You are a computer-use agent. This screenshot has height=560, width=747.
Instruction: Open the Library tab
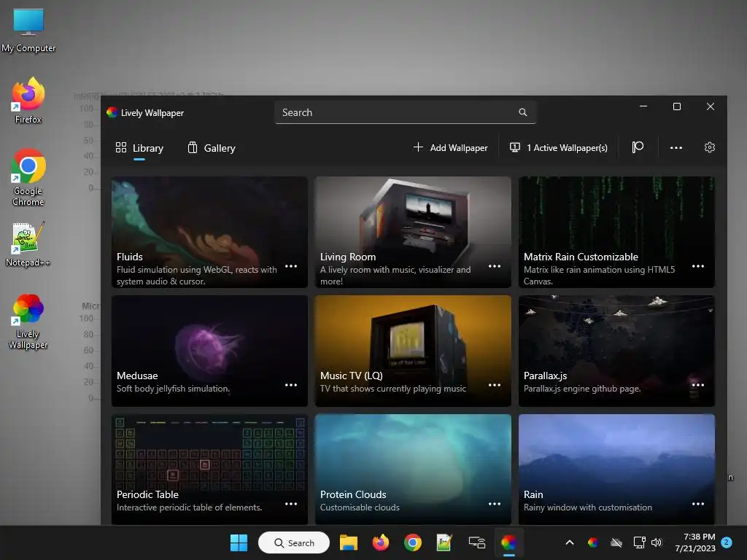139,148
